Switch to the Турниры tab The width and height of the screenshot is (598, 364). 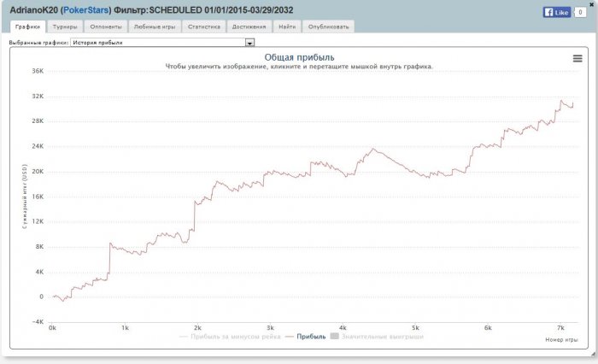coord(65,26)
